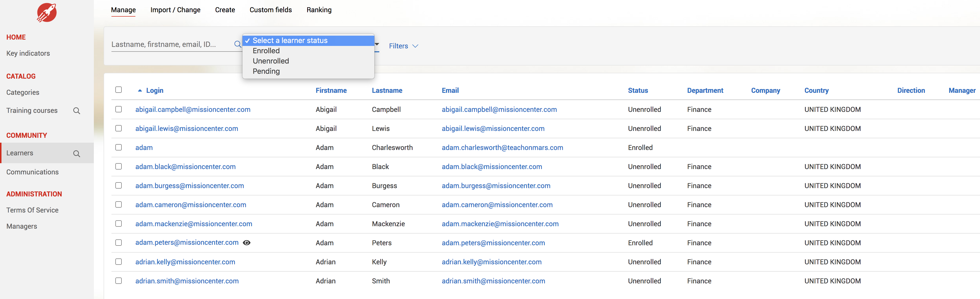Open the Manage tab

[123, 10]
